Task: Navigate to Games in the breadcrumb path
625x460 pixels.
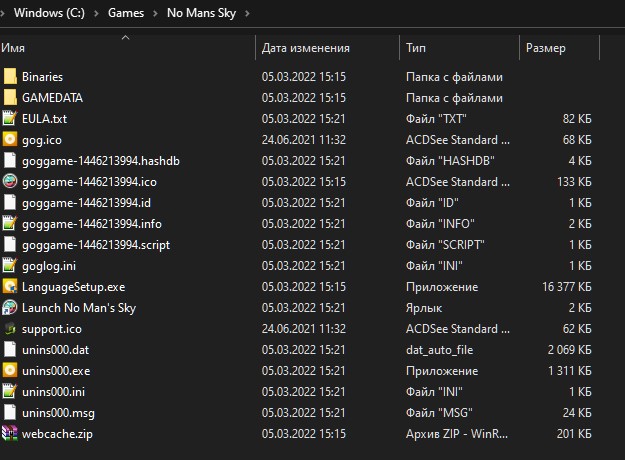Action: [x=112, y=13]
